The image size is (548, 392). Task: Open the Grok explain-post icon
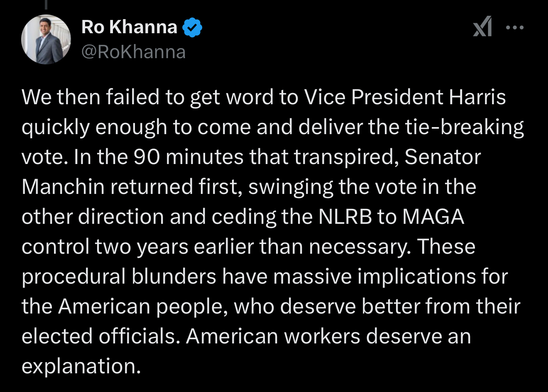click(x=483, y=27)
